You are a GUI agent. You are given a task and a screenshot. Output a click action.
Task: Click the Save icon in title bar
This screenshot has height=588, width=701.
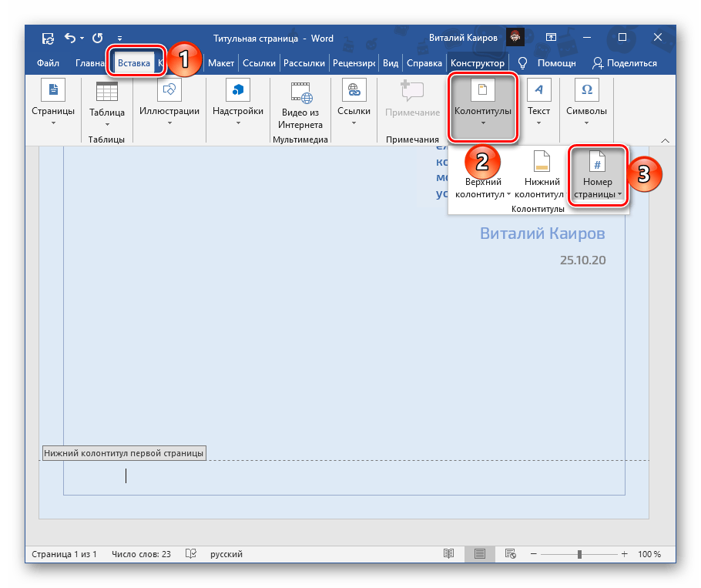point(48,37)
